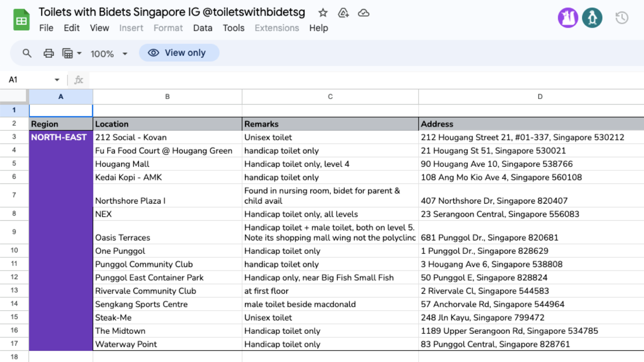Open the Help menu
The height and width of the screenshot is (362, 644).
[x=318, y=28]
